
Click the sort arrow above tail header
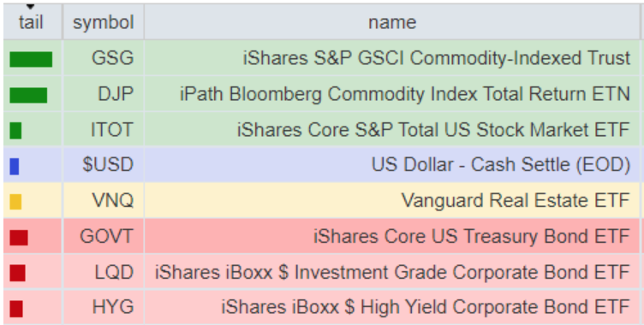[x=30, y=7]
